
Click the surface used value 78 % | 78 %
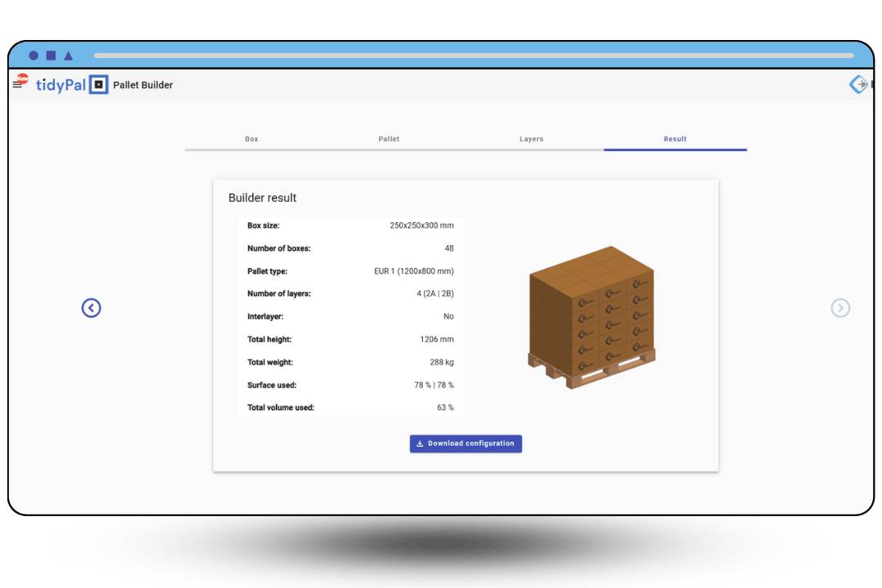point(434,385)
